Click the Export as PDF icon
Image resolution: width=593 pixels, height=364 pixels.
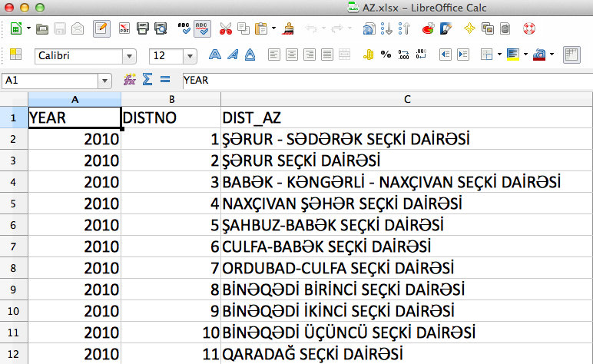(124, 29)
